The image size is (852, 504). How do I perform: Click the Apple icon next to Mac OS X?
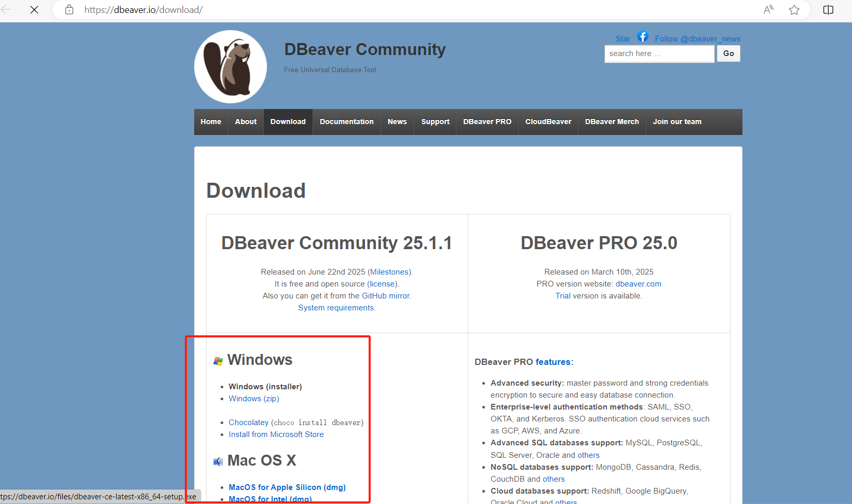217,461
